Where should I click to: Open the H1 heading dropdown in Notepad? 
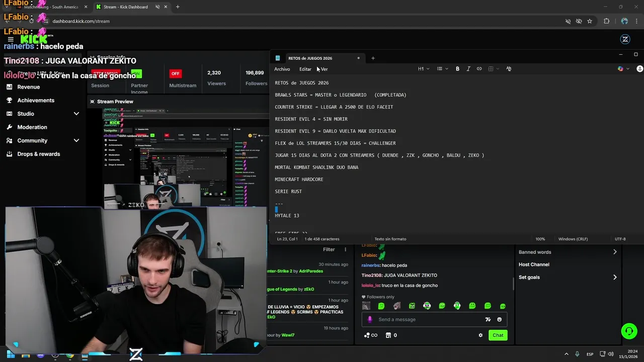click(x=423, y=69)
